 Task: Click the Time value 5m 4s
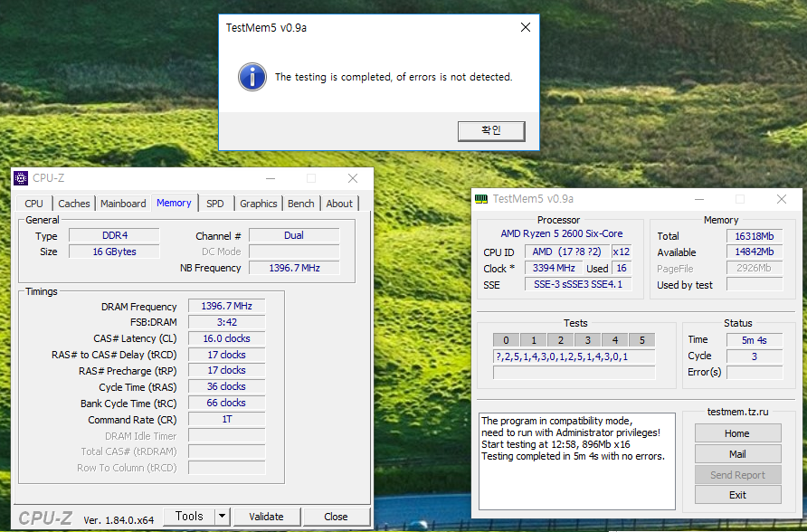755,339
